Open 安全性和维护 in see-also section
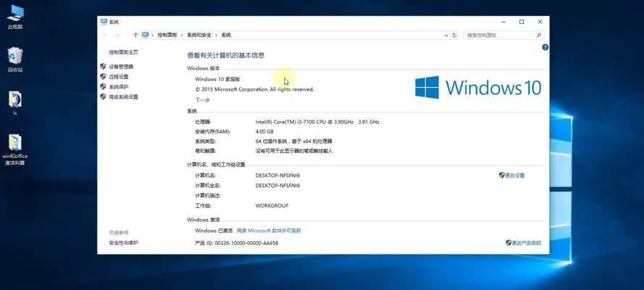644x290 pixels. tap(124, 243)
